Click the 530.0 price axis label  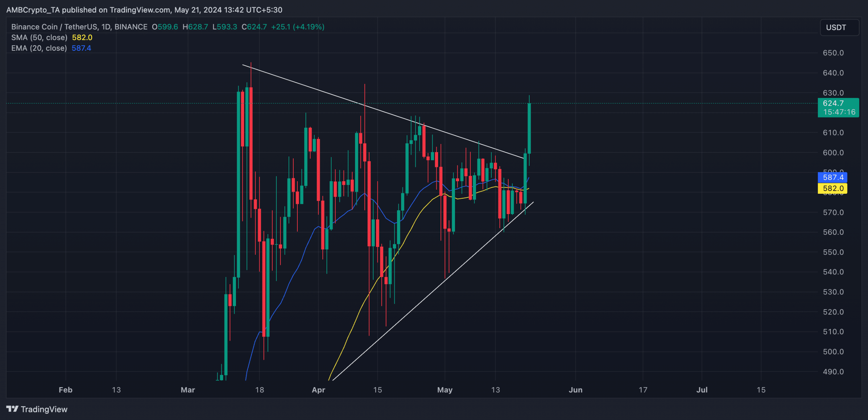pyautogui.click(x=833, y=292)
